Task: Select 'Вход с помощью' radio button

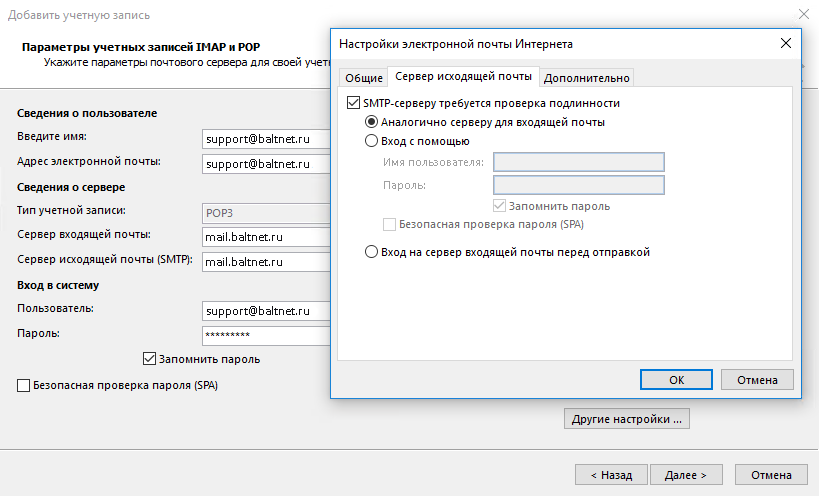Action: tap(372, 141)
